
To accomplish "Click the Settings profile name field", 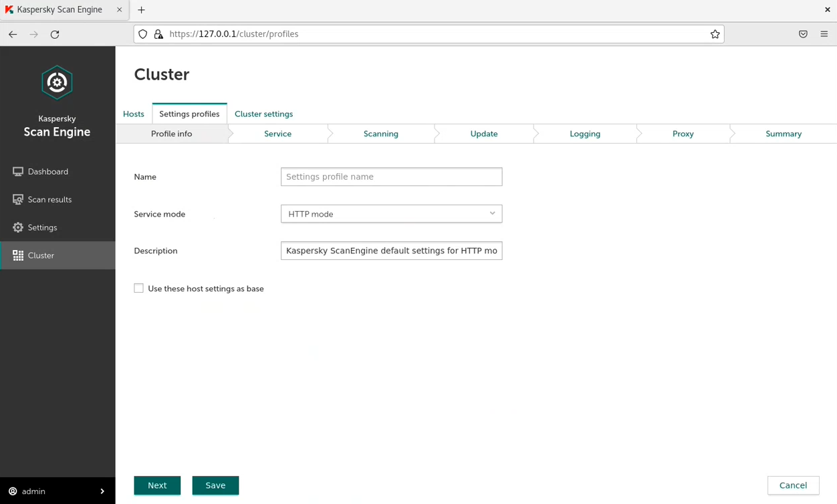I will [x=391, y=176].
